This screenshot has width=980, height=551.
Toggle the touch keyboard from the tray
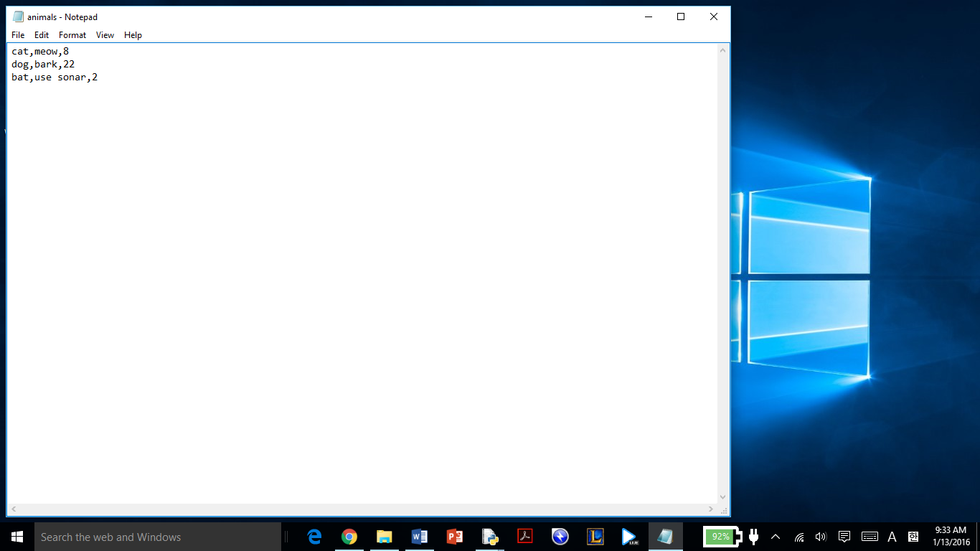click(870, 537)
